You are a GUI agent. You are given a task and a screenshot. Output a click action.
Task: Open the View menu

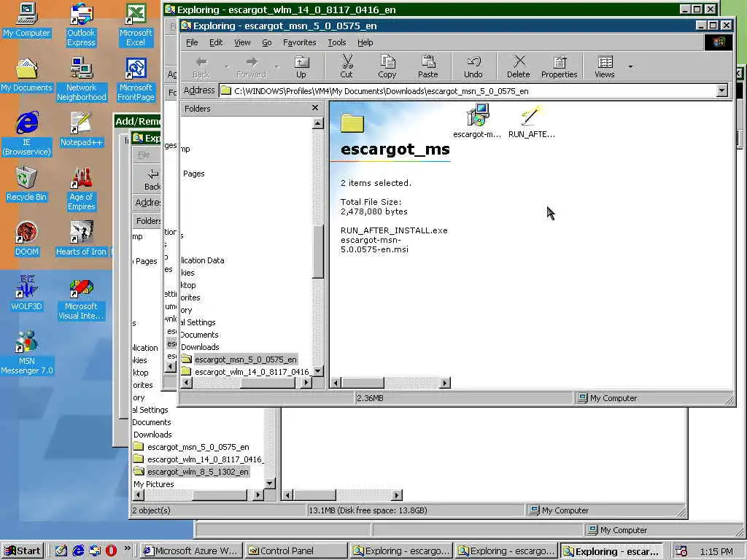click(242, 42)
